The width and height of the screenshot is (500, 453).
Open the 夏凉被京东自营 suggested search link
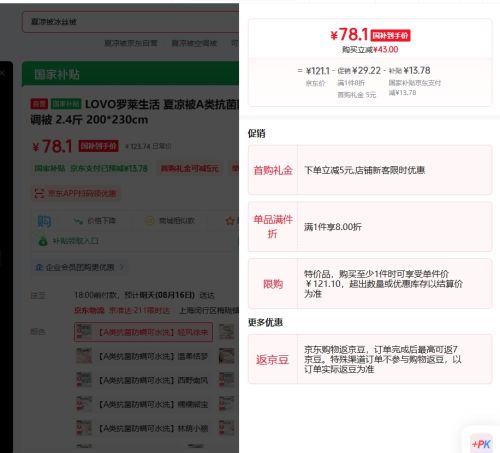pyautogui.click(x=131, y=43)
